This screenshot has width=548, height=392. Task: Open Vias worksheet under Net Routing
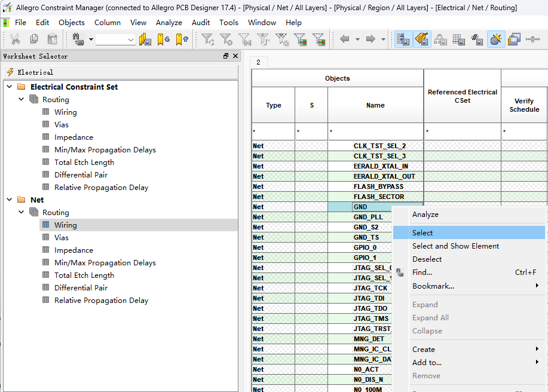(x=61, y=238)
